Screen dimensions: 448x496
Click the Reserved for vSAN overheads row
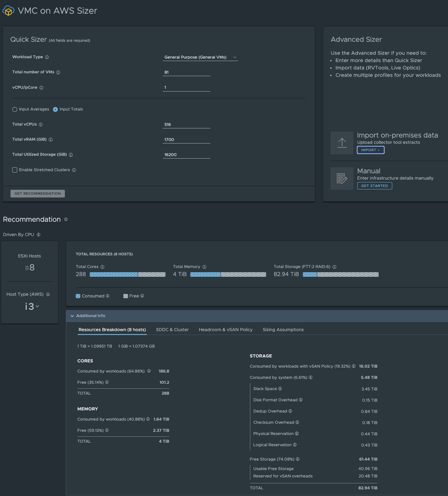(315, 476)
